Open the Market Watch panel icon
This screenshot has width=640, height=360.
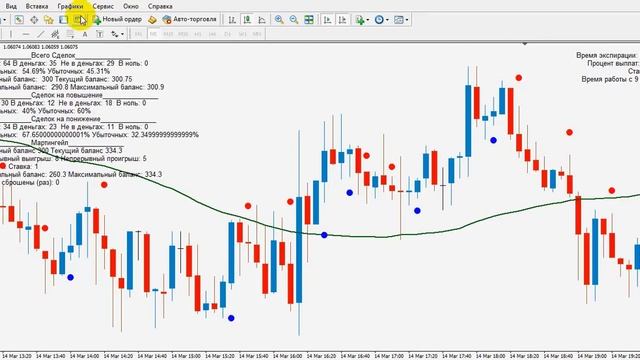[x=19, y=20]
